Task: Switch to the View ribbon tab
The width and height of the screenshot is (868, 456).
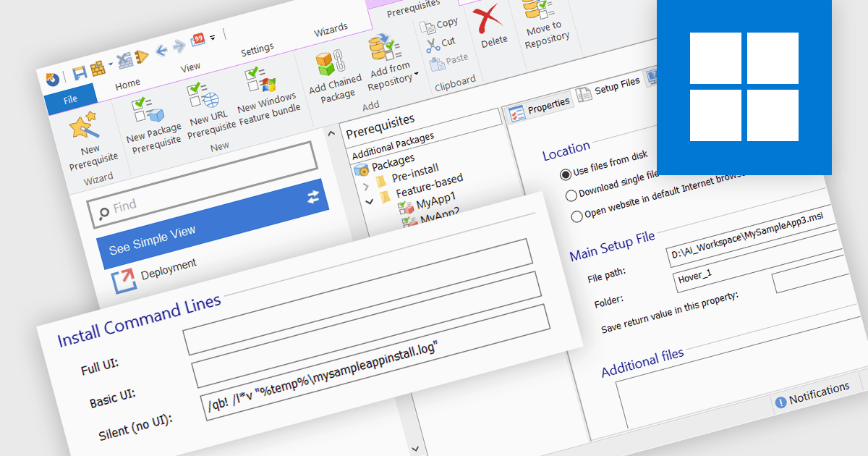Action: 190,67
